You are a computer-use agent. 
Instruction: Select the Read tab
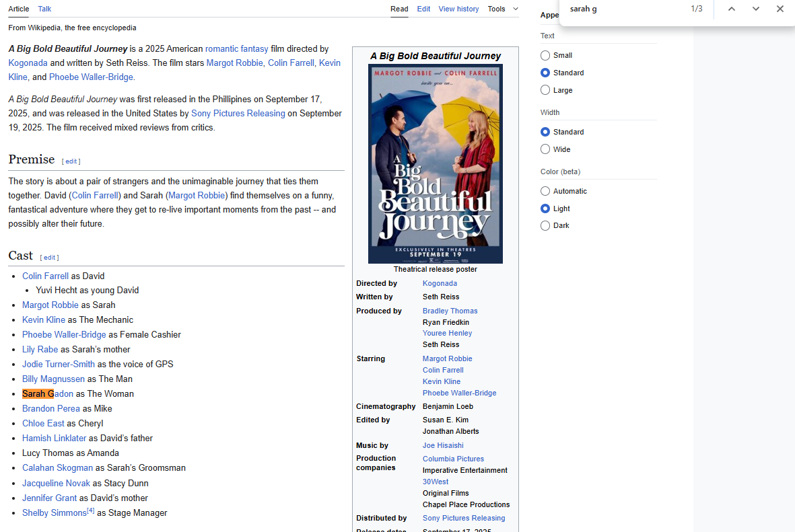click(x=399, y=9)
